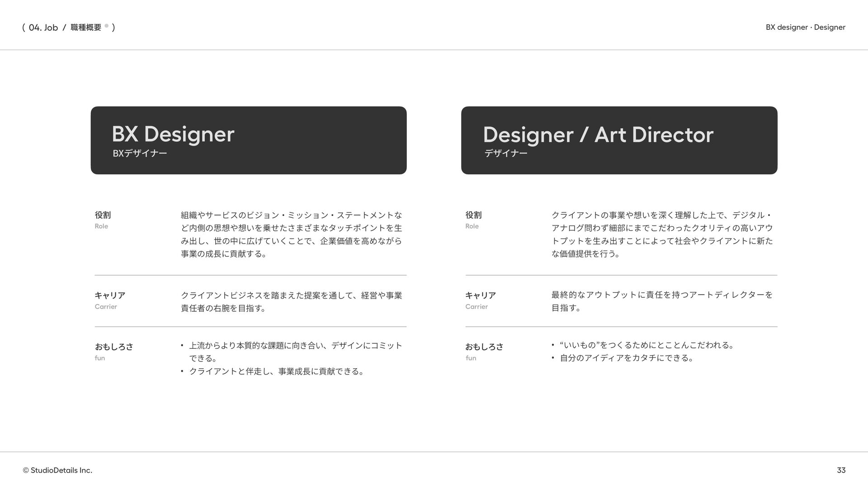
Task: Click the bullet about 自分のアイディアをカタチにできる
Action: coord(626,358)
